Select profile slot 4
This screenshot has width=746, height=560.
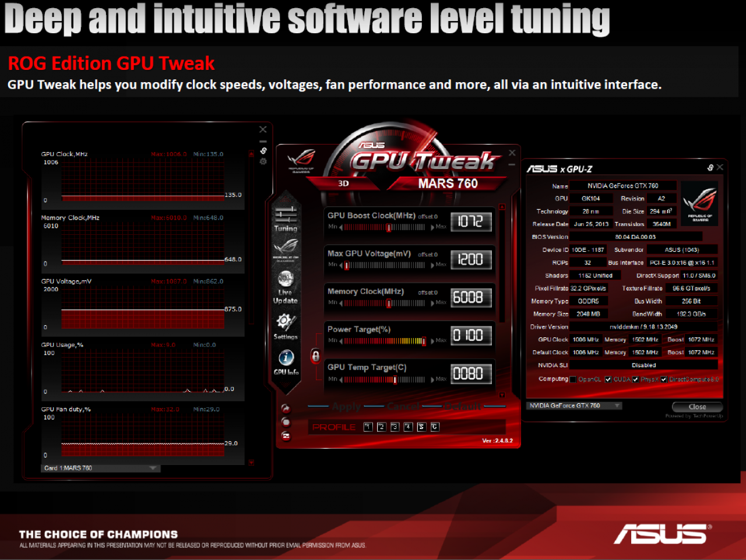pyautogui.click(x=408, y=427)
